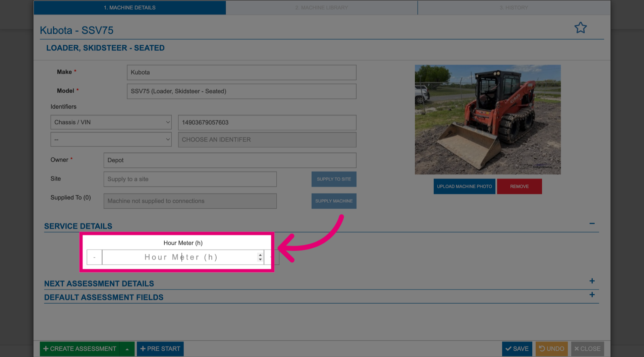Open Create Assessment dropdown arrow
Viewport: 644px width, 357px height.
click(x=127, y=349)
